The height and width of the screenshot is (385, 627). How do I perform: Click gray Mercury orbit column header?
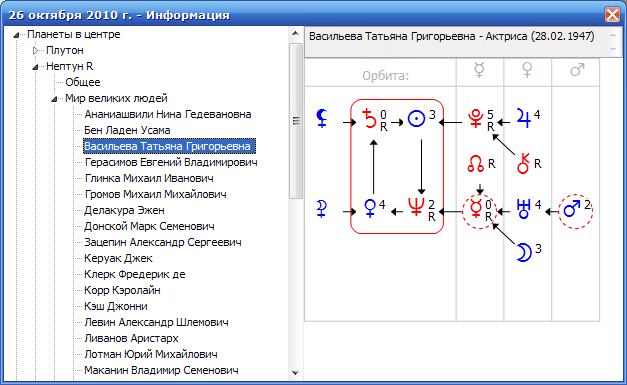coord(479,70)
